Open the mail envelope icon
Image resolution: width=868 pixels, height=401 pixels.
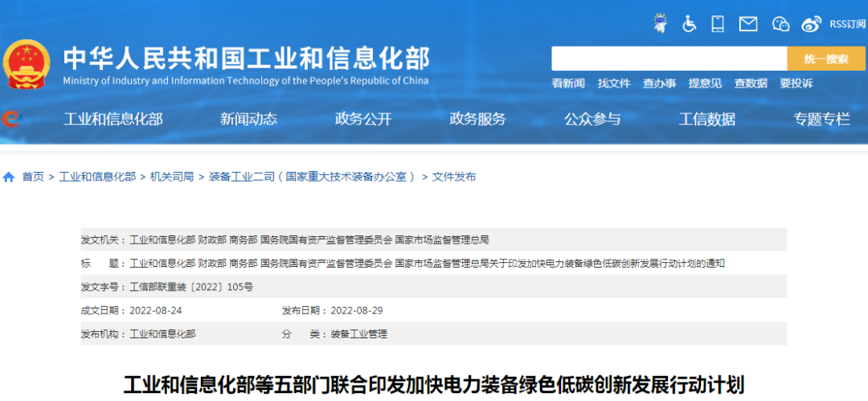coord(748,23)
